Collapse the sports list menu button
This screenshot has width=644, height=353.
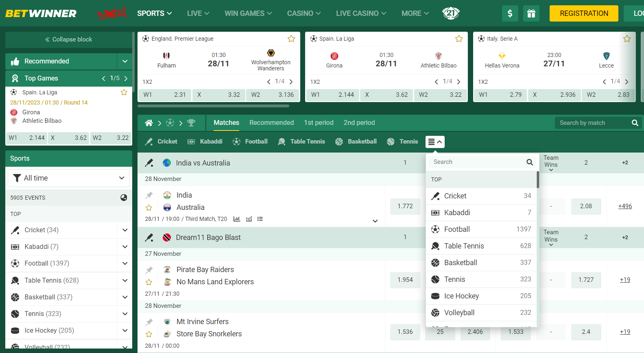point(435,142)
